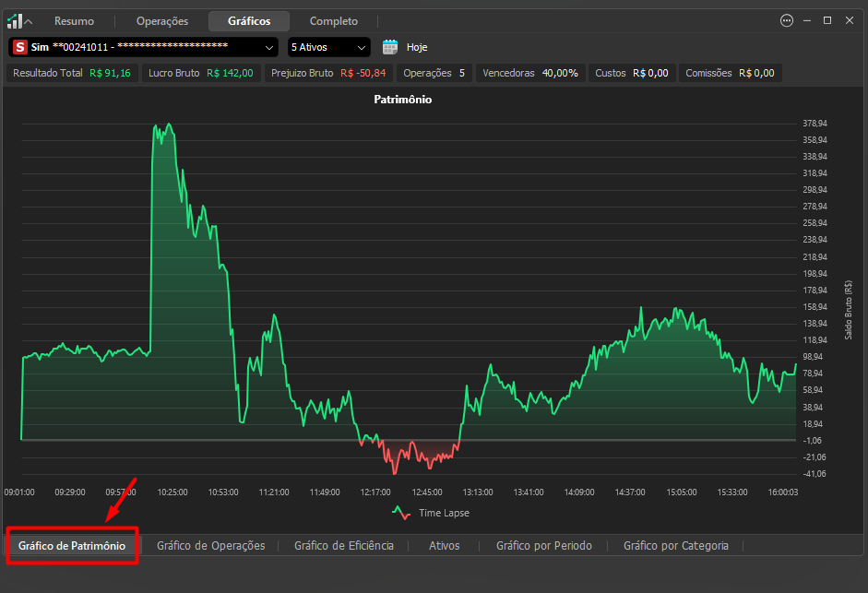This screenshot has width=868, height=593.
Task: Click the Saldo Bruto (R$) axis label
Action: (x=848, y=310)
